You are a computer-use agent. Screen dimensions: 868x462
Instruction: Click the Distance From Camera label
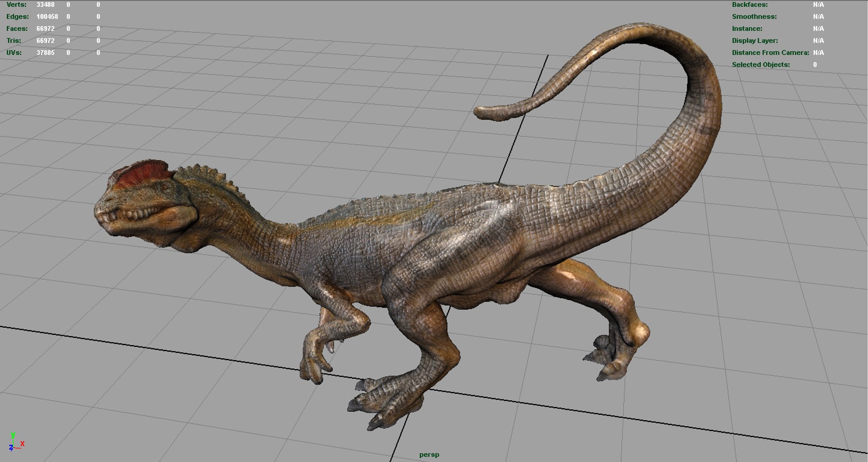point(770,52)
